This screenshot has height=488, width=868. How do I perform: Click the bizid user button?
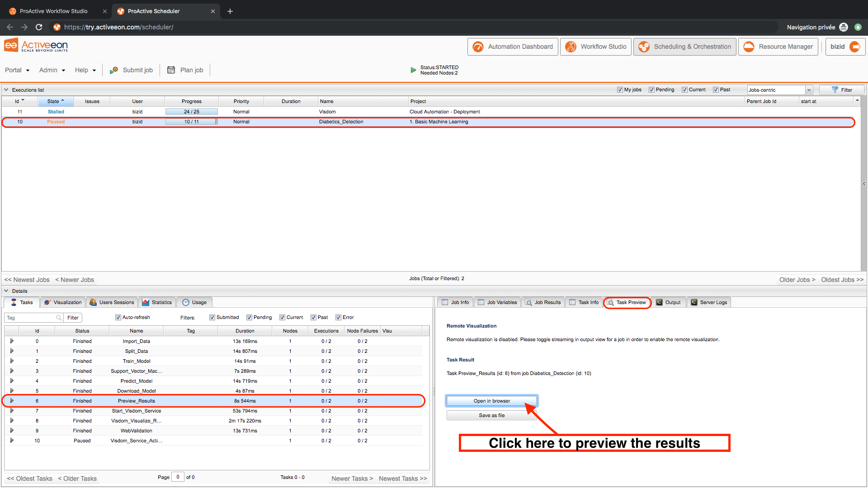(845, 47)
